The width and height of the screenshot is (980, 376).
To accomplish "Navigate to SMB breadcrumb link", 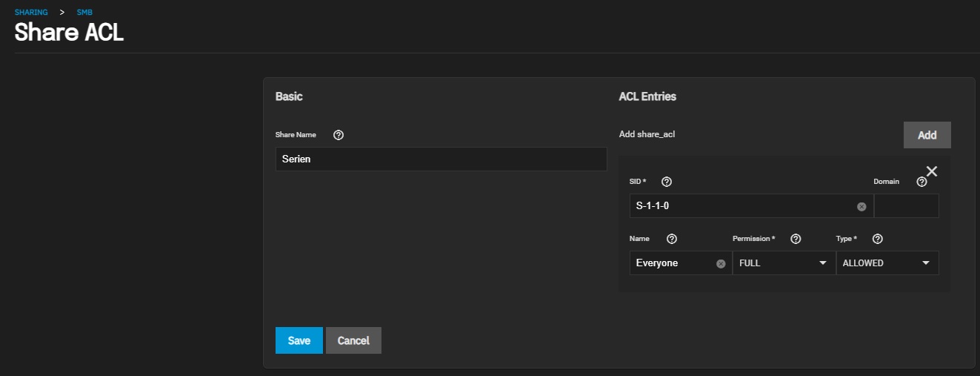I will tap(84, 13).
